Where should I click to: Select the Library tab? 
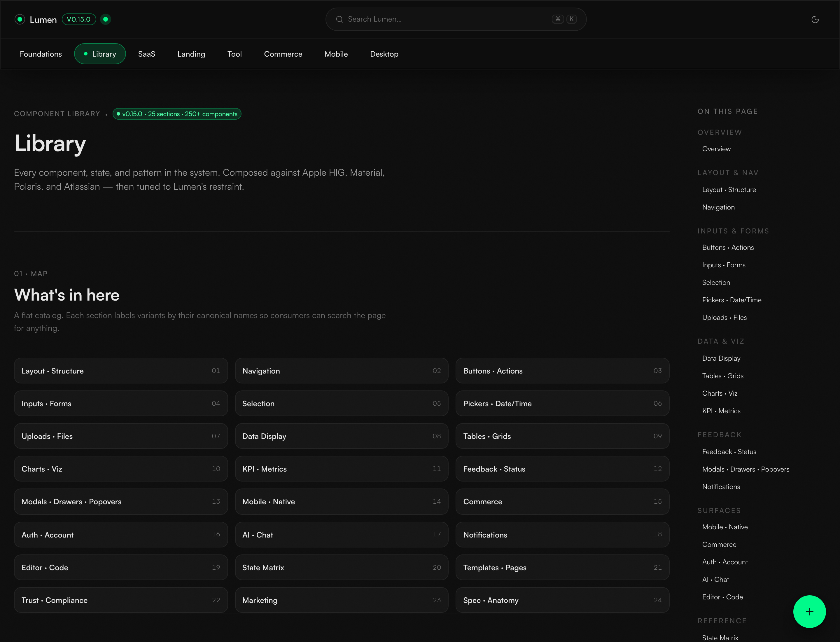(x=100, y=54)
